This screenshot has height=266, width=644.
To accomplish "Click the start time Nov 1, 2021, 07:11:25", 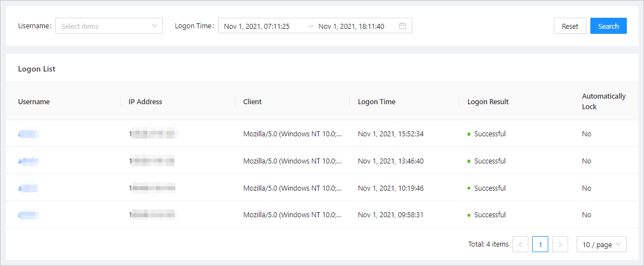I will (x=257, y=26).
